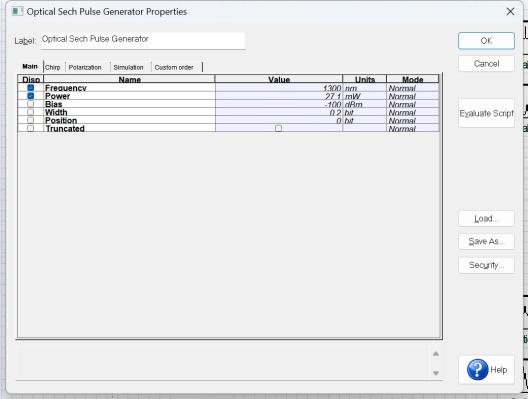This screenshot has height=399, width=528.
Task: Switch to the Polarization tab
Action: (x=85, y=67)
